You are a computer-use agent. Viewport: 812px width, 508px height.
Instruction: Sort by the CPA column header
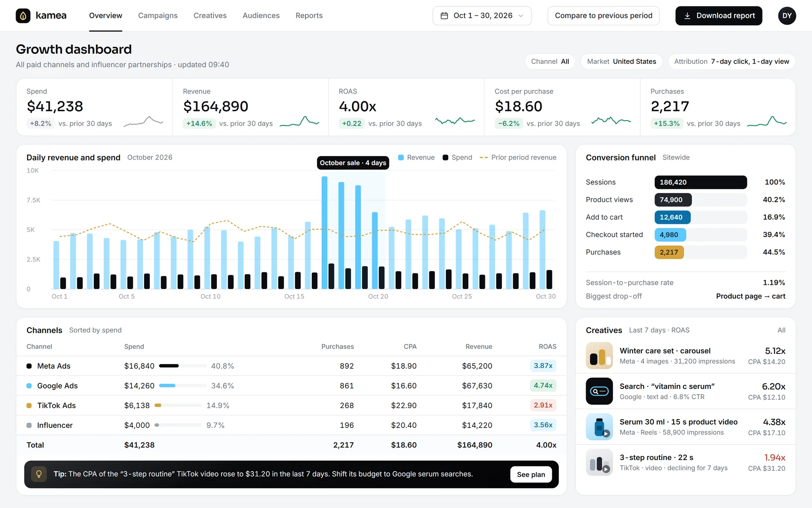point(410,347)
